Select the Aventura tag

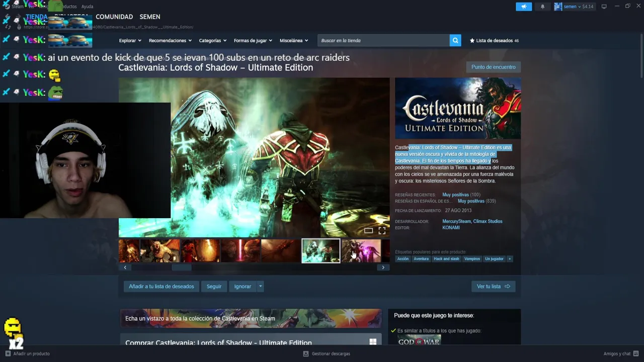point(421,259)
